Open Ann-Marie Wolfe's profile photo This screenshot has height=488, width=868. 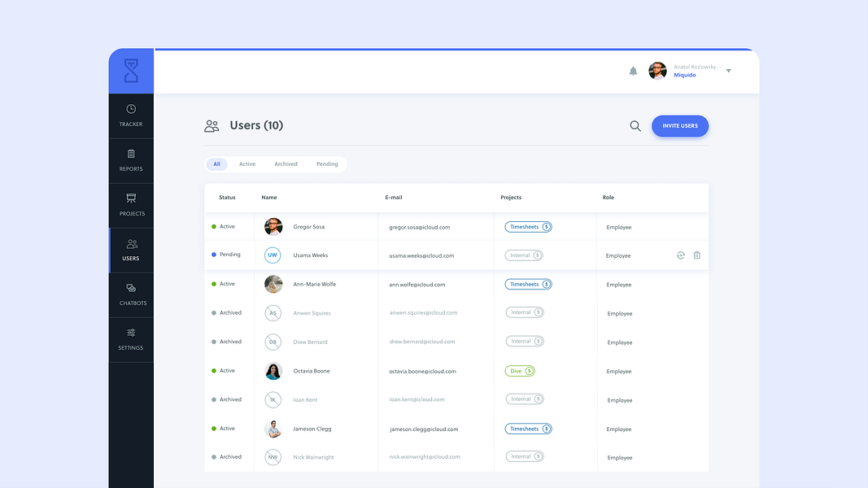pyautogui.click(x=273, y=284)
